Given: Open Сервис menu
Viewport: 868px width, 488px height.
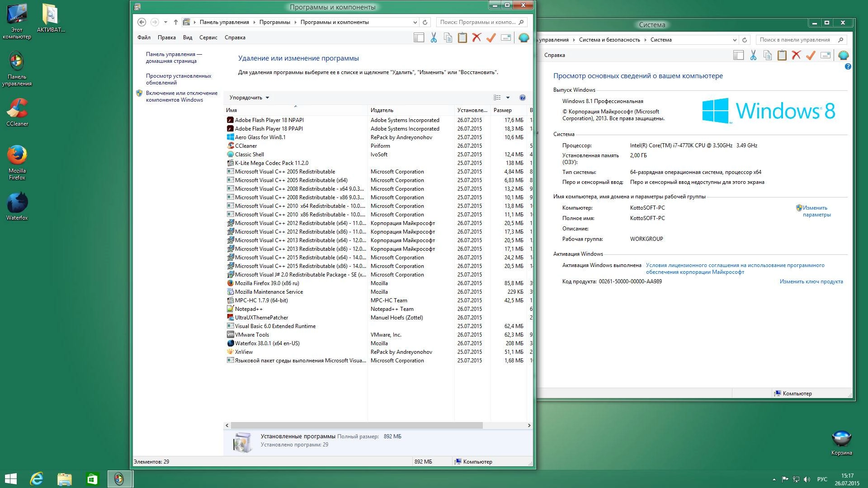Looking at the screenshot, I should 208,38.
